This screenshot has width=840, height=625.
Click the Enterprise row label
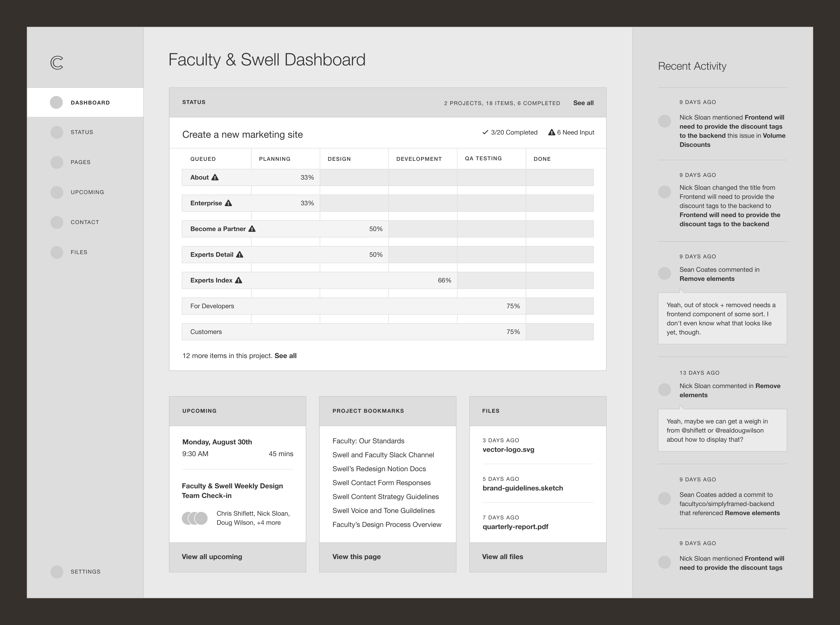tap(206, 203)
